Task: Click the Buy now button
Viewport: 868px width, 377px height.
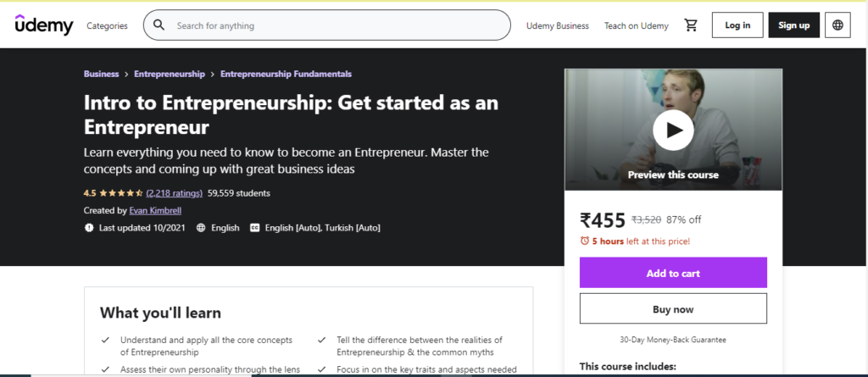Action: pyautogui.click(x=673, y=308)
